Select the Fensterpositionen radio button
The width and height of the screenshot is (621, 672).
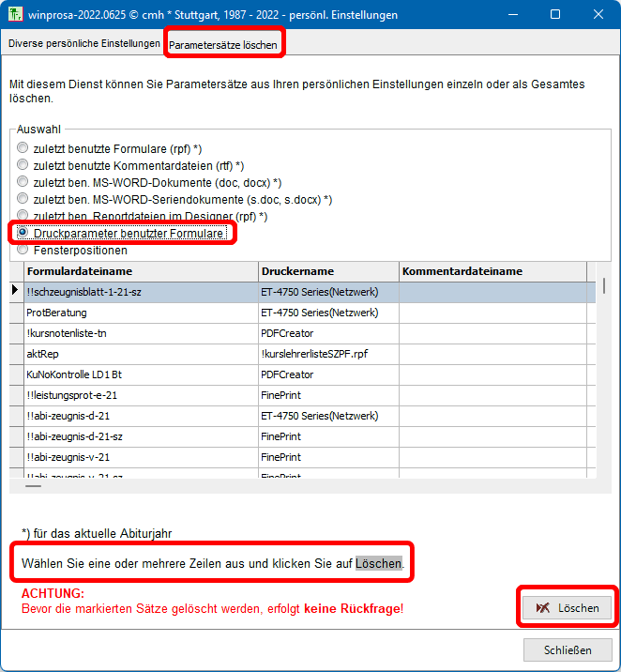coord(23,251)
